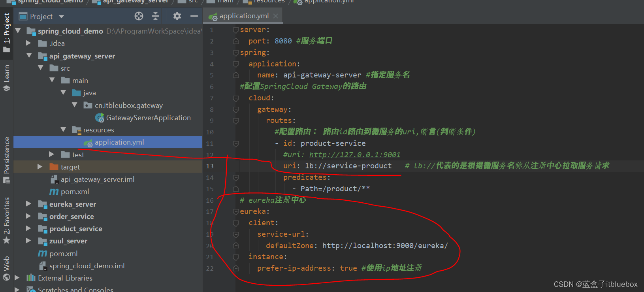Click api-gateway-server name value
The height and width of the screenshot is (292, 644).
[x=322, y=75]
